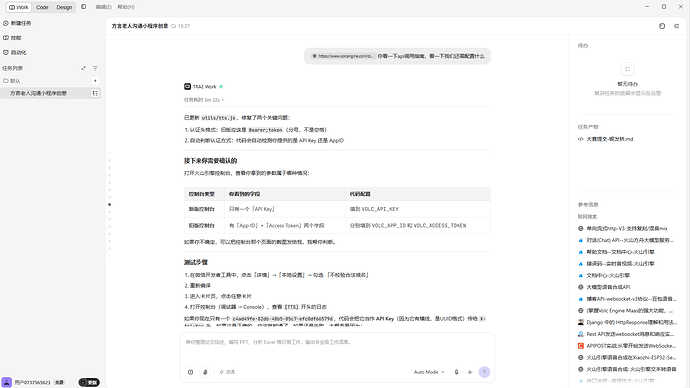Click the history icon in the top-right header
690x388 pixels.
coord(662,26)
